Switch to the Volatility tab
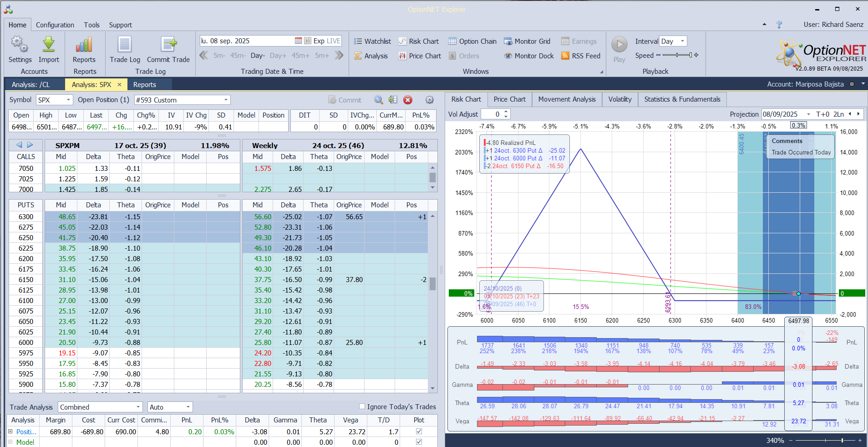868x447 pixels. [620, 99]
